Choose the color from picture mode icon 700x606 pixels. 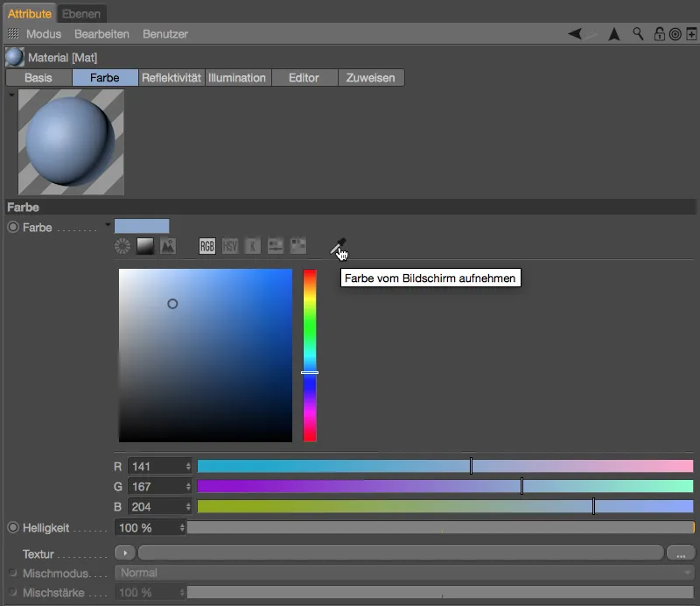pyautogui.click(x=168, y=246)
